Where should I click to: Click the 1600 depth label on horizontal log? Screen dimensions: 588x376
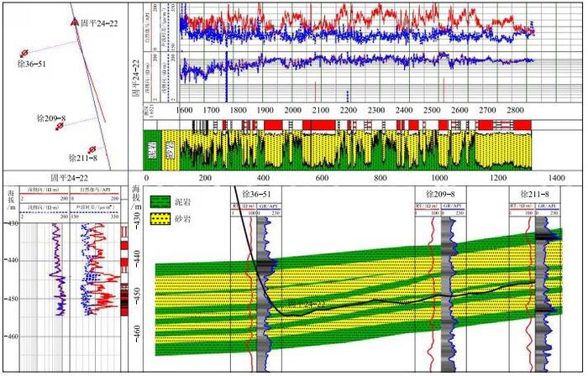[x=185, y=111]
